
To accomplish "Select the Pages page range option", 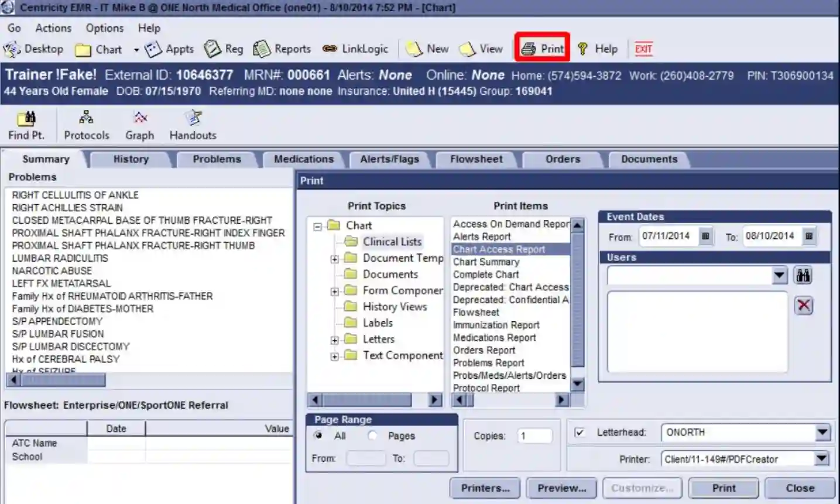I will point(372,436).
